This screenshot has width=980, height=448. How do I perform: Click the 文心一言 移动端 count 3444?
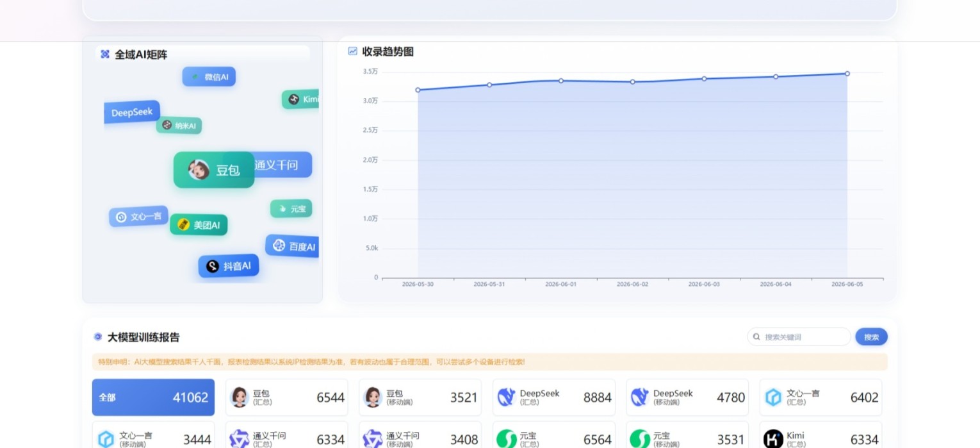[197, 440]
